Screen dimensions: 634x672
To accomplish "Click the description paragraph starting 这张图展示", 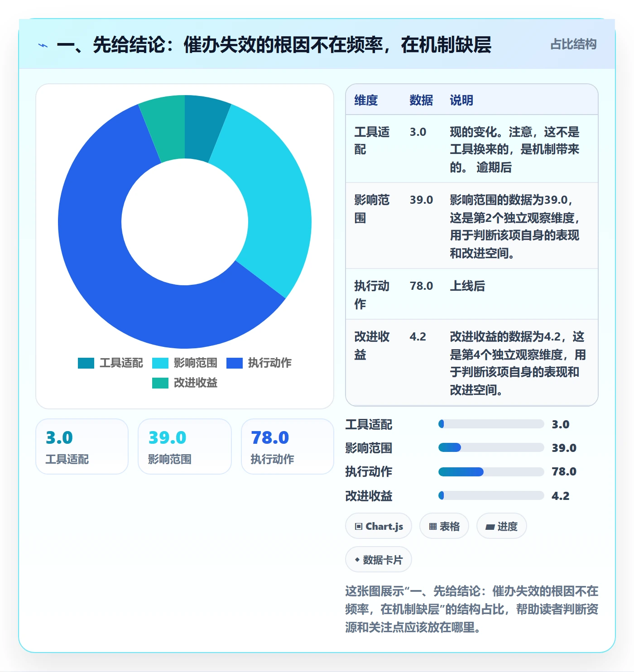I will (x=471, y=609).
